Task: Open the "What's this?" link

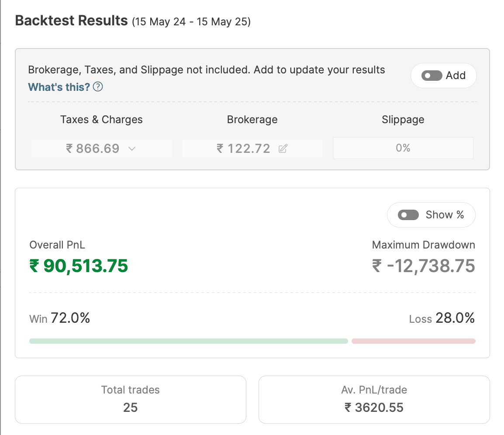Action: [59, 87]
